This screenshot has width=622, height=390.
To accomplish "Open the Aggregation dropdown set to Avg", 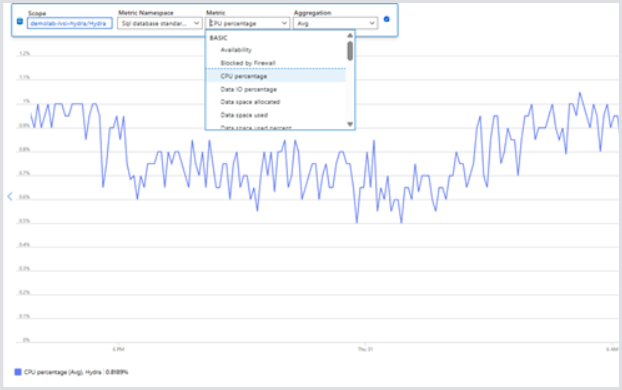I will pyautogui.click(x=336, y=23).
